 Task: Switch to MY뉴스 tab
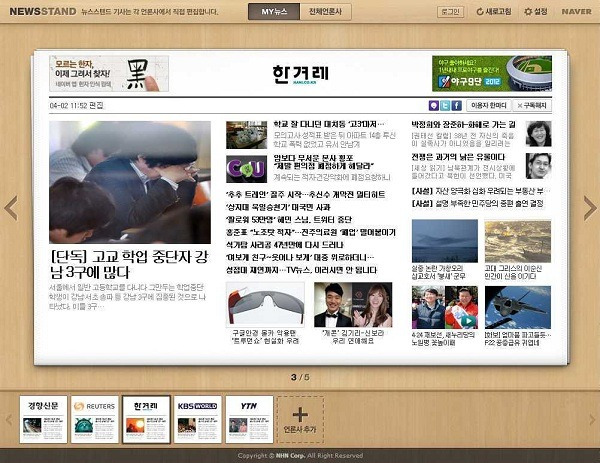274,12
